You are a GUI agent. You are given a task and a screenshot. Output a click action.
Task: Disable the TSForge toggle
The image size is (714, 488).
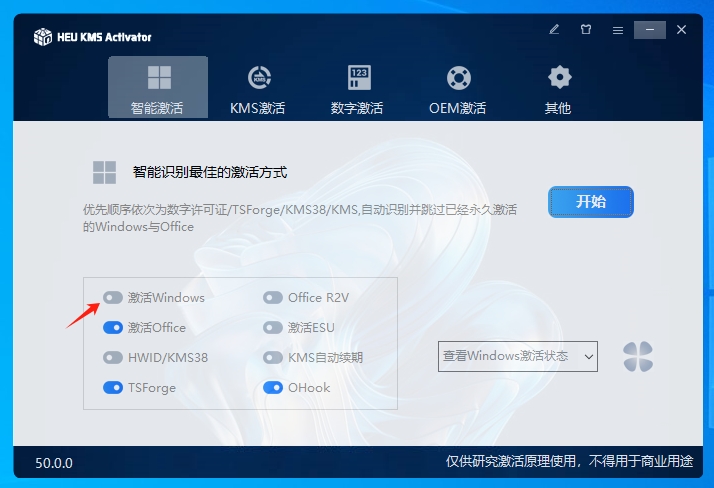tap(113, 388)
